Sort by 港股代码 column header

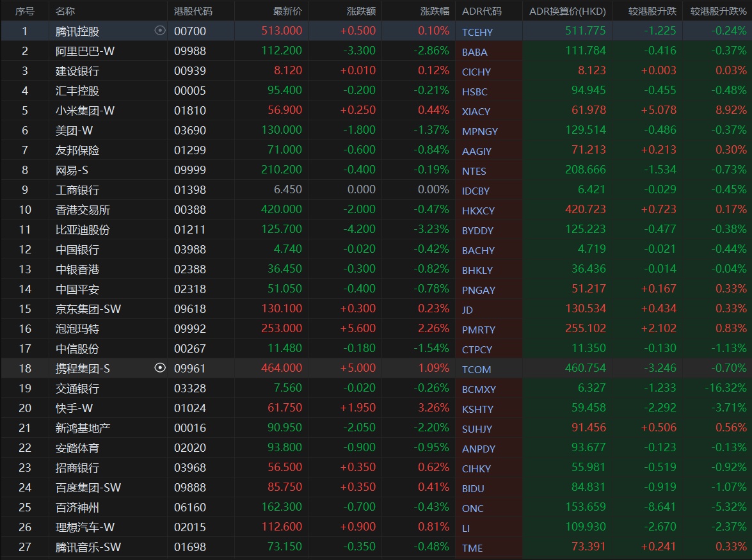pyautogui.click(x=193, y=11)
